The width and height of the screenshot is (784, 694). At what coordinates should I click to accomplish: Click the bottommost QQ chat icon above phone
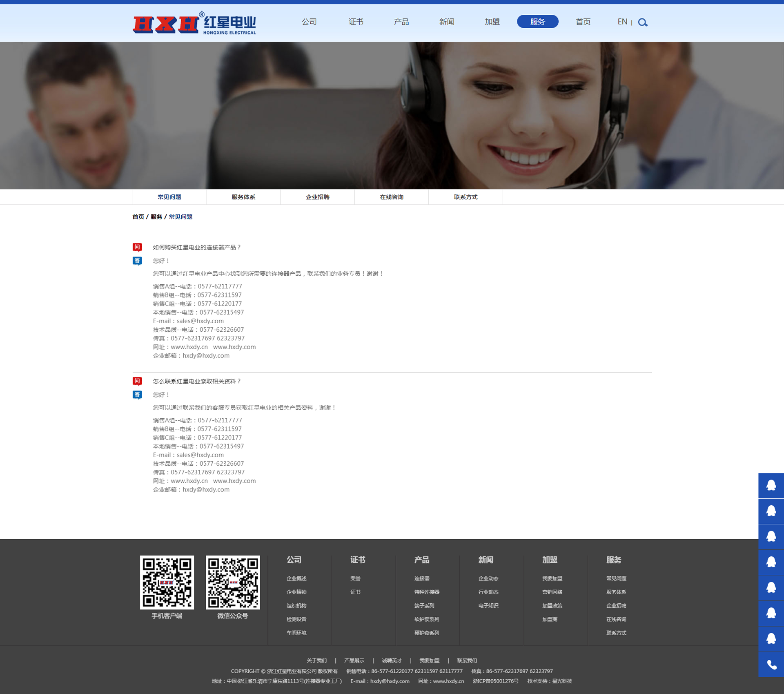(x=771, y=638)
